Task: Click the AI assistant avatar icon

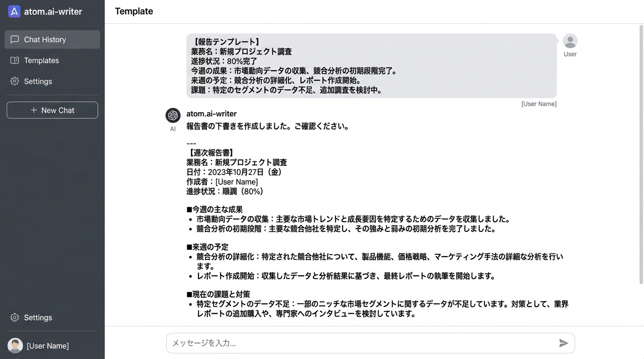Action: pyautogui.click(x=173, y=115)
